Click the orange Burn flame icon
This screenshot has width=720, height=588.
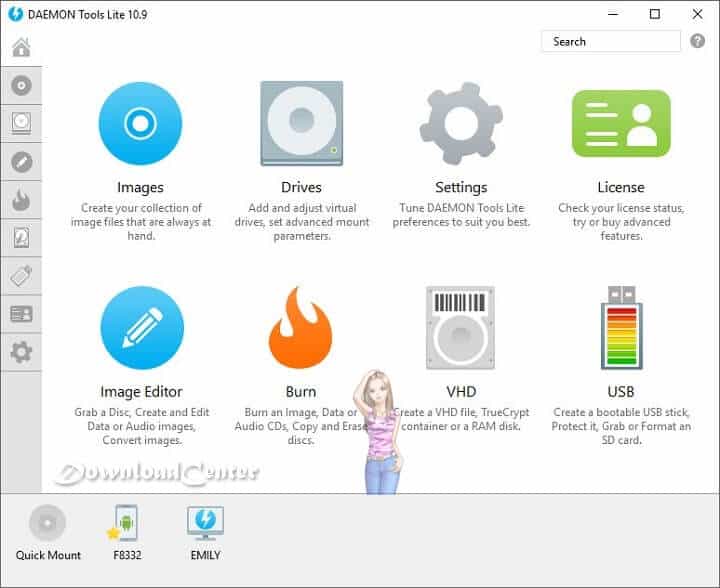click(301, 328)
